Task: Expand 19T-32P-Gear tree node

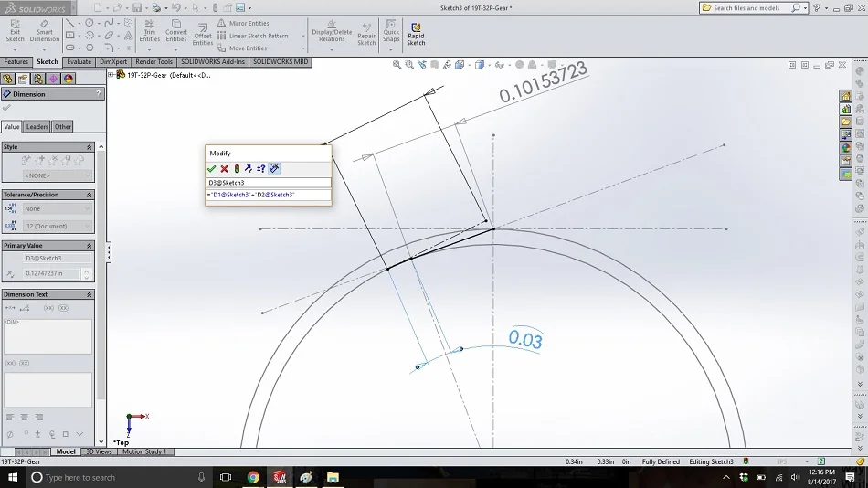Action: (x=111, y=75)
